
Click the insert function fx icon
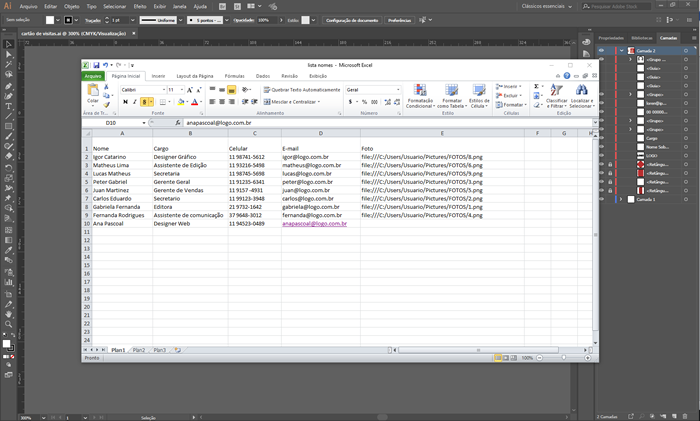178,123
